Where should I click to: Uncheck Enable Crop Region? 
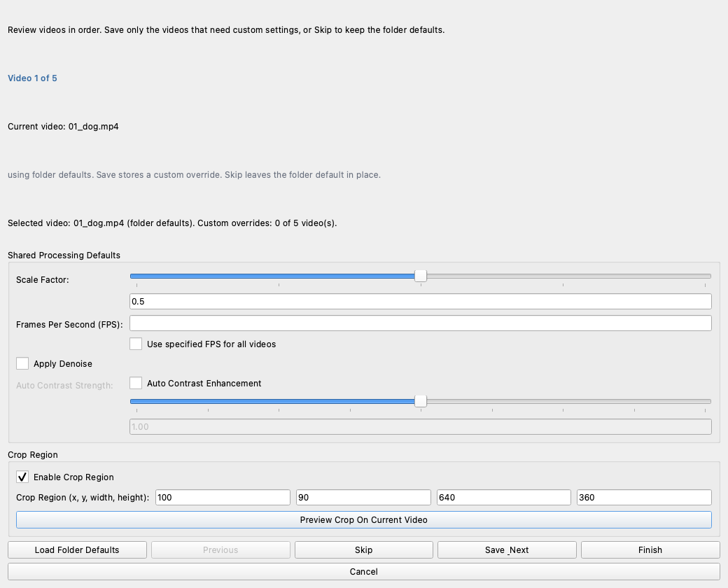click(x=22, y=477)
